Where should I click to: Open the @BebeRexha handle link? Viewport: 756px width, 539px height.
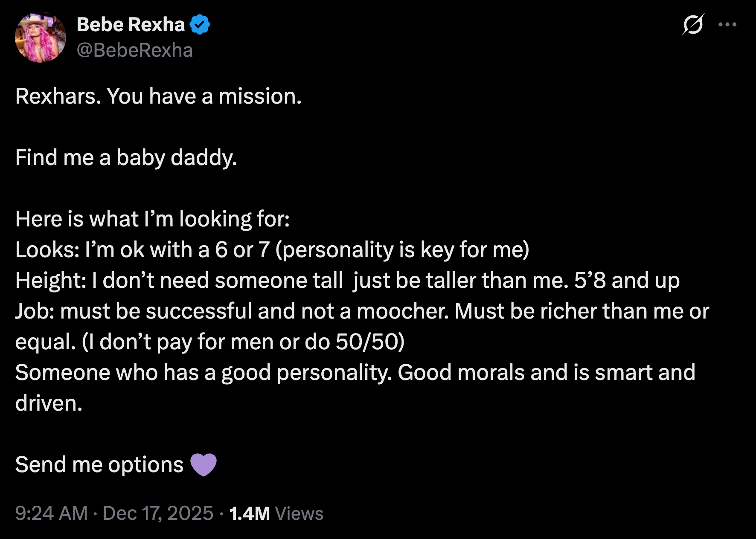(135, 50)
